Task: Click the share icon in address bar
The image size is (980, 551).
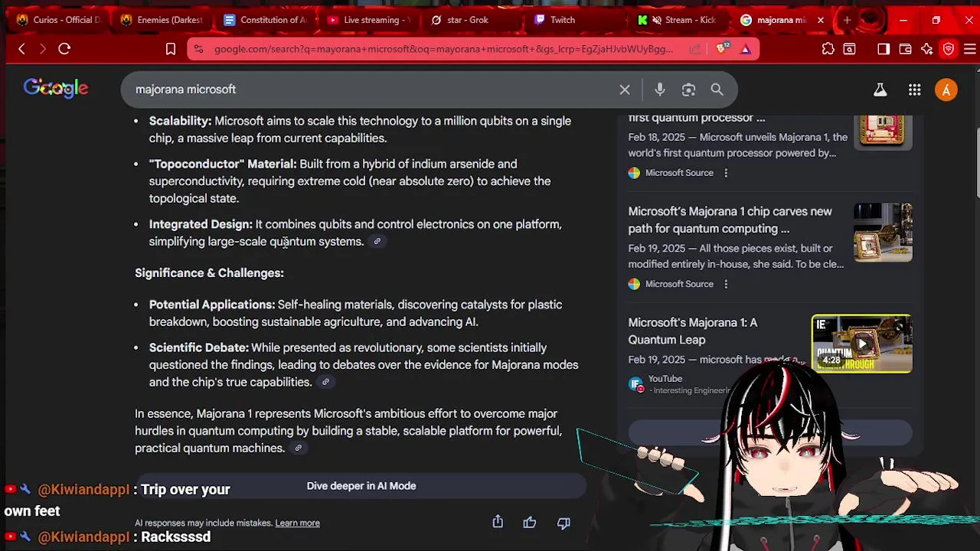Action: pos(694,49)
